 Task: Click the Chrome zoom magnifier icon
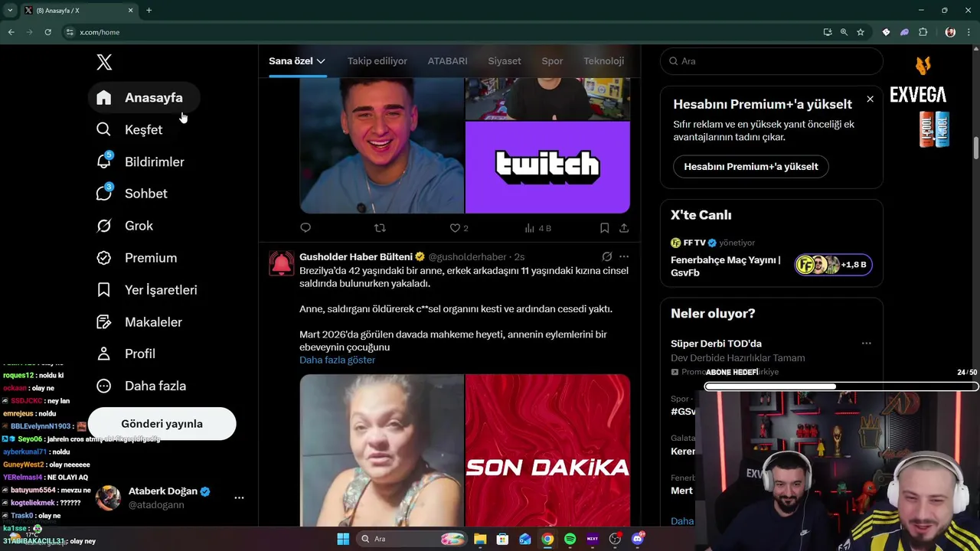844,32
